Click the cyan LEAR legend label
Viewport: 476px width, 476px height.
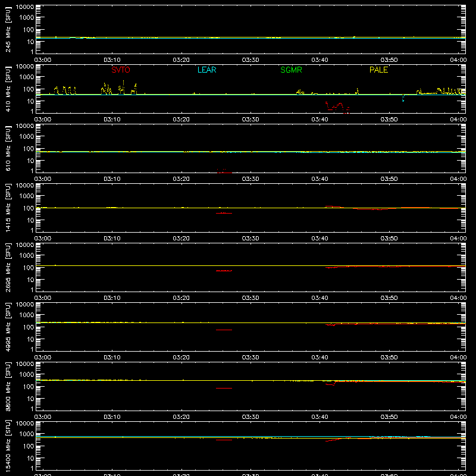[x=206, y=70]
